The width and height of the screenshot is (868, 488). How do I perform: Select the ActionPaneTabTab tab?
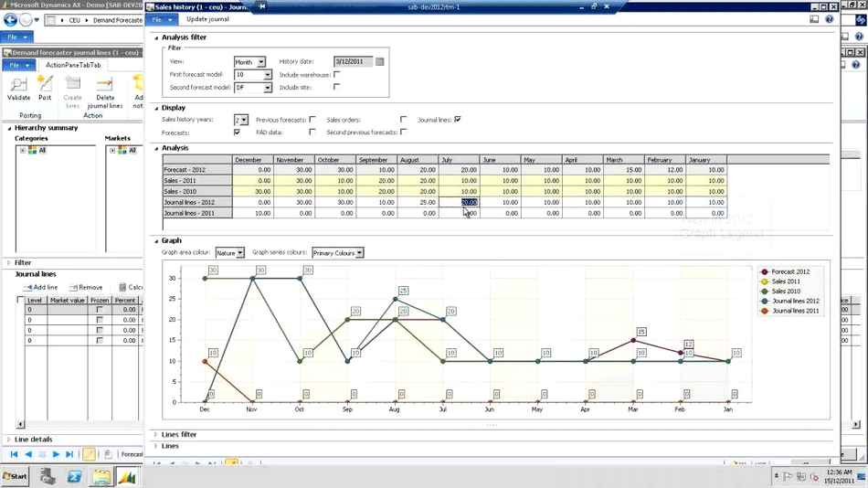tap(73, 65)
